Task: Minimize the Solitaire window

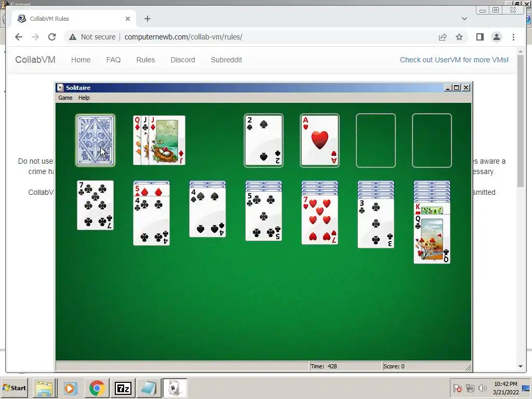Action: click(x=448, y=87)
